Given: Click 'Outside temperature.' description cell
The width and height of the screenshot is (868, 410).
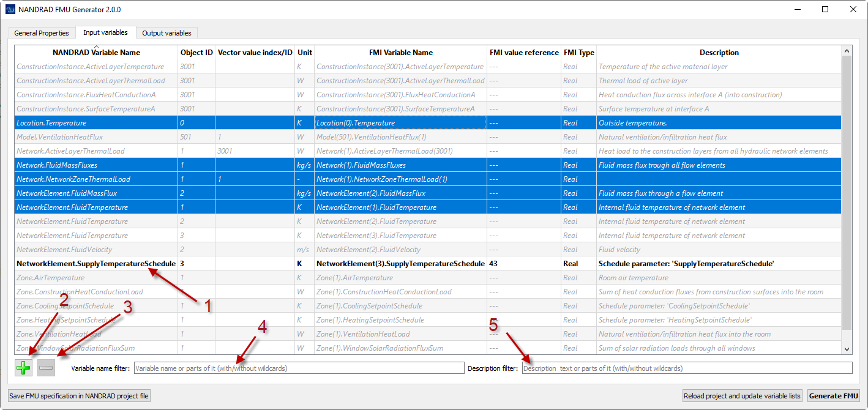Looking at the screenshot, I should tap(719, 123).
